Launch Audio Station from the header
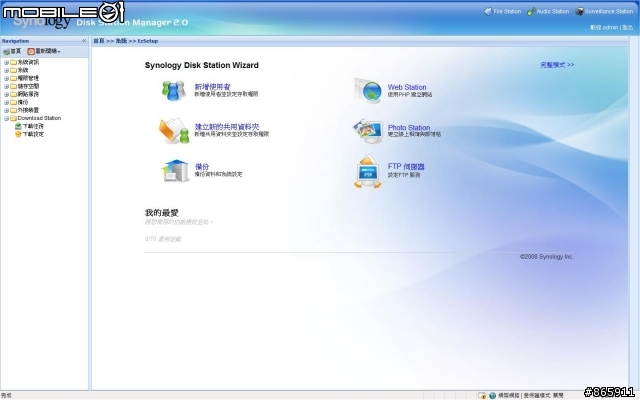 coord(548,11)
